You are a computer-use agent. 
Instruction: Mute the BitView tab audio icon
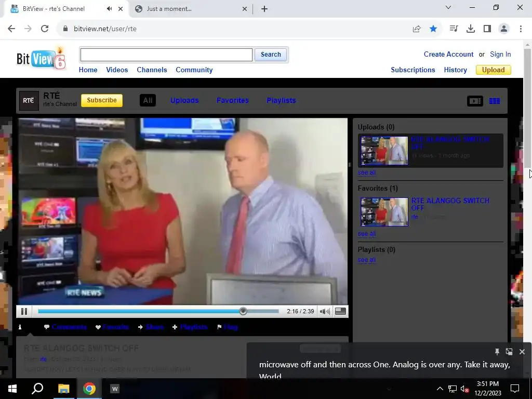pyautogui.click(x=109, y=9)
